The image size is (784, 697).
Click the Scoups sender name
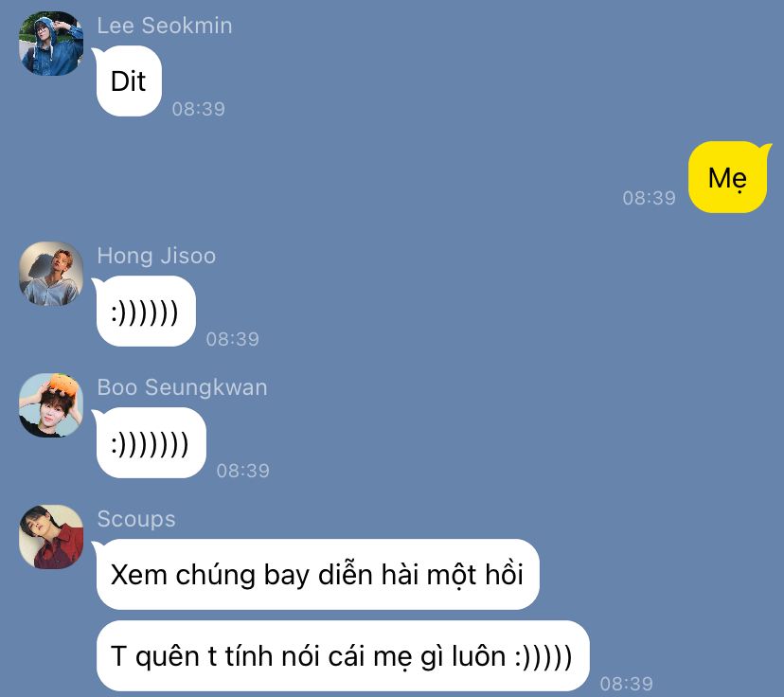click(x=136, y=519)
